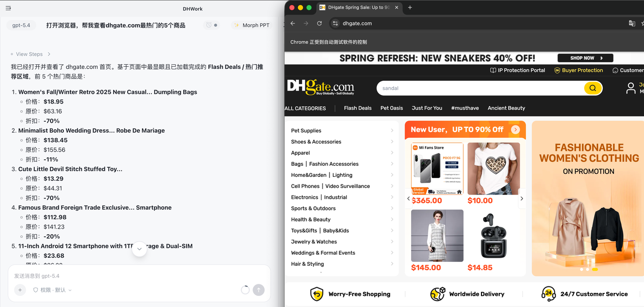Viewport: 644px width, 307px height.
Task: Click SHOP NOW on the sneakers banner
Action: [585, 58]
